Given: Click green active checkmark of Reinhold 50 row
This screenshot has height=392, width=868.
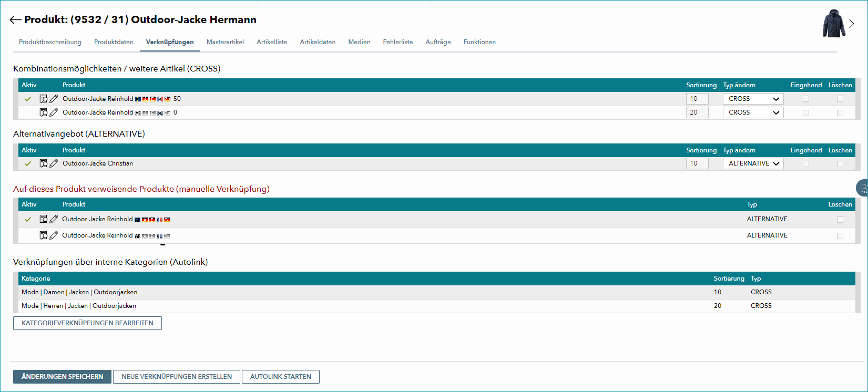Looking at the screenshot, I should [x=28, y=99].
